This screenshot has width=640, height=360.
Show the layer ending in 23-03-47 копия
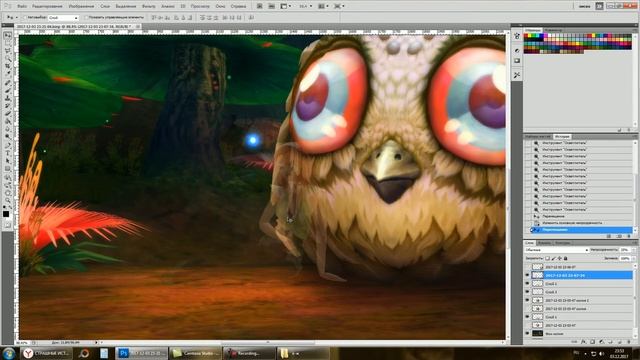click(x=527, y=309)
